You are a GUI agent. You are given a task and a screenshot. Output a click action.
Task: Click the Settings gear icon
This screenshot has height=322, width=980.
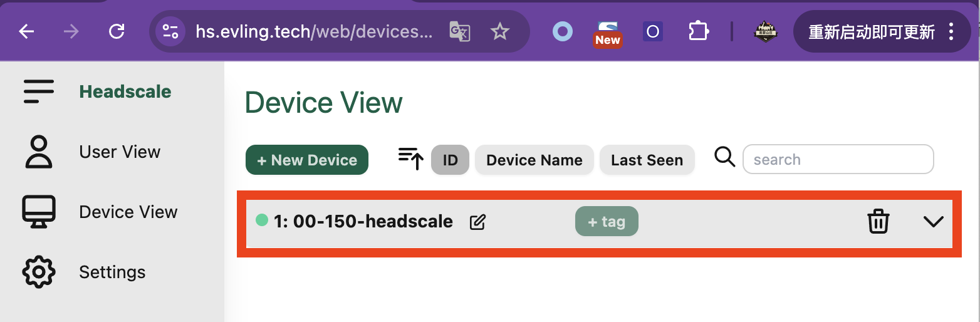tap(39, 272)
